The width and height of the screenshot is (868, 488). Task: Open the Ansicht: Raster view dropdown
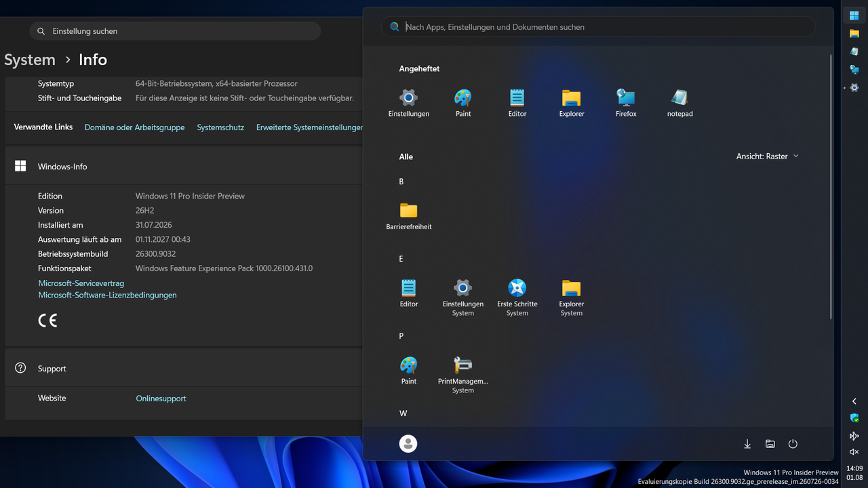click(768, 157)
